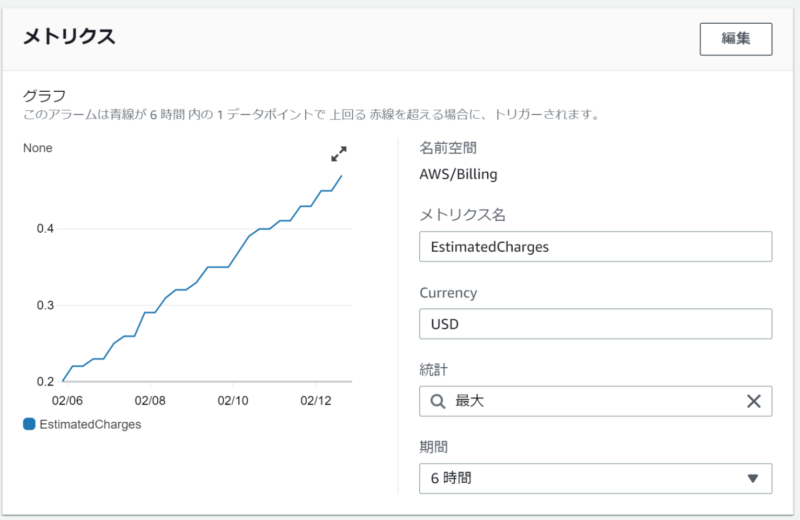Click the メトリクス panel heading
The width and height of the screenshot is (800, 520).
[x=69, y=37]
